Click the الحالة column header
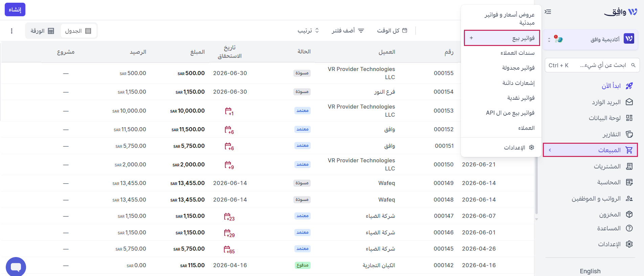 (x=304, y=51)
